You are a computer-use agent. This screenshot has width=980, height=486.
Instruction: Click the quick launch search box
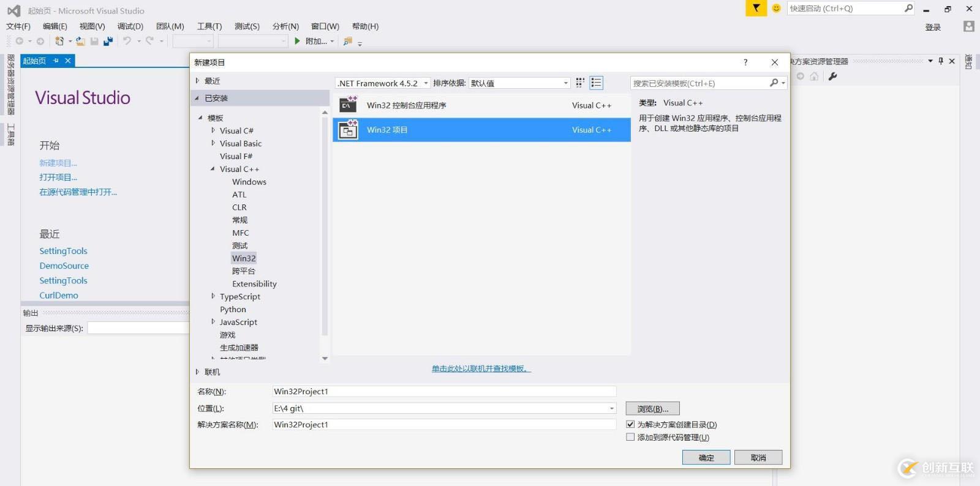(851, 8)
